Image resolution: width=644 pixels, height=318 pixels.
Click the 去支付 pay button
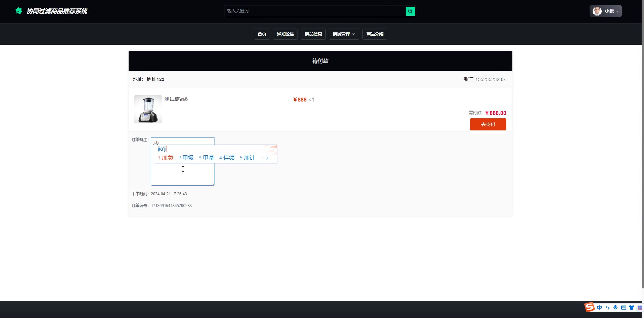click(x=488, y=124)
